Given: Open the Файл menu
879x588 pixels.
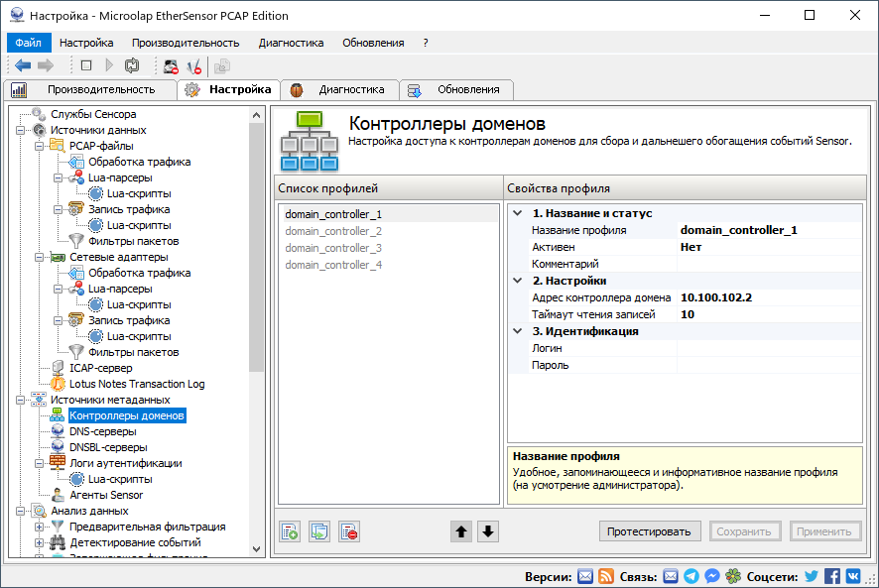Looking at the screenshot, I should [28, 43].
